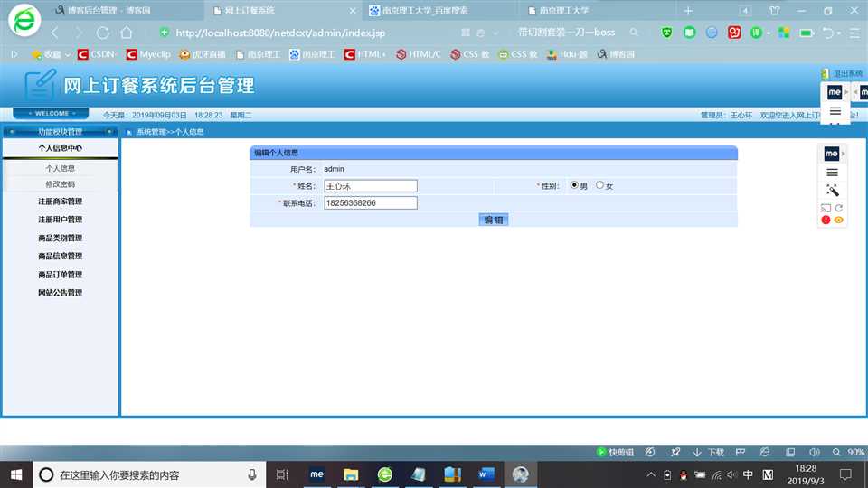Open the CSDN bookmark
This screenshot has height=488, width=868.
[x=97, y=54]
